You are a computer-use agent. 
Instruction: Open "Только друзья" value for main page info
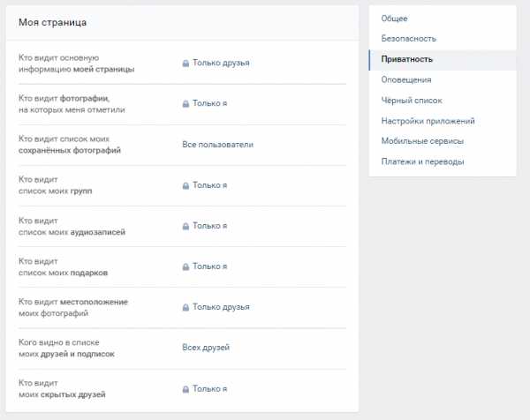click(x=221, y=64)
